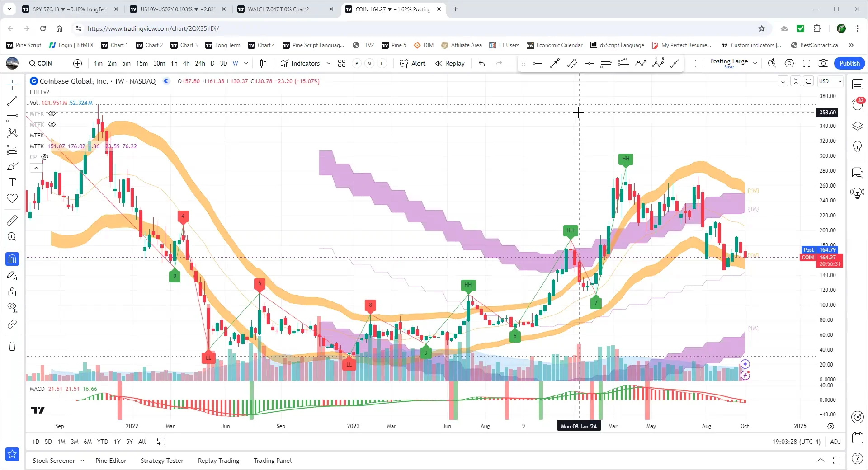
Task: Switch to the 15m interval
Action: tap(142, 64)
